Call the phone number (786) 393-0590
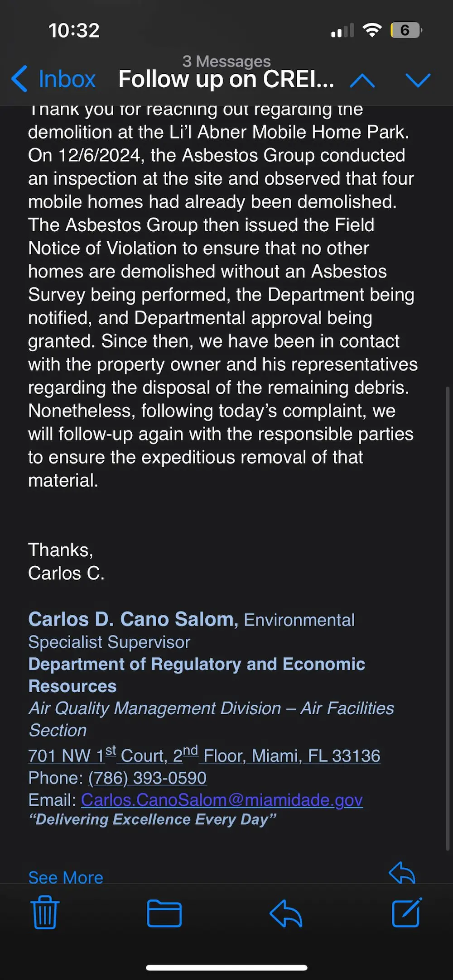Screen dimensions: 453x980 click(147, 778)
